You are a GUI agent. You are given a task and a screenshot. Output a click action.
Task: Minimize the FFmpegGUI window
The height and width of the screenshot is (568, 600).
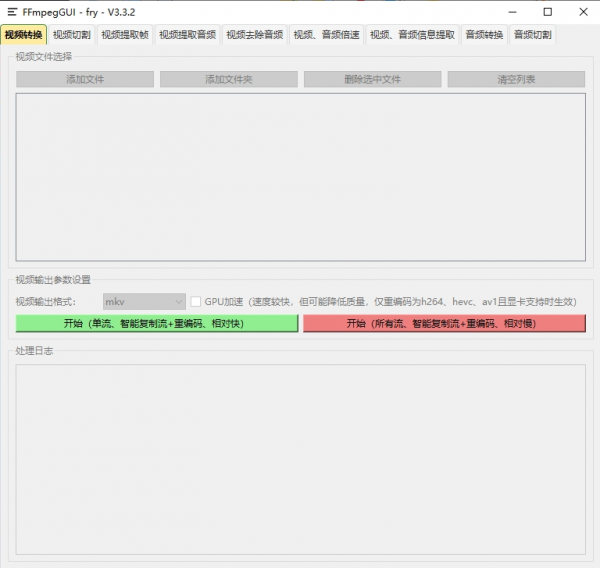(x=512, y=12)
